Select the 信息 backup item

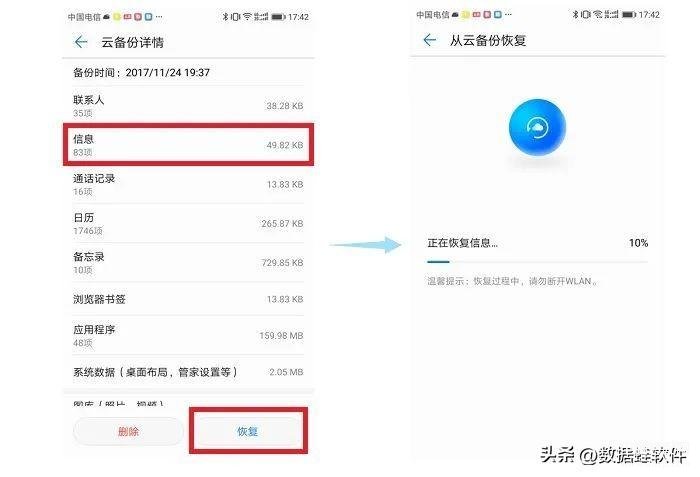pos(188,145)
